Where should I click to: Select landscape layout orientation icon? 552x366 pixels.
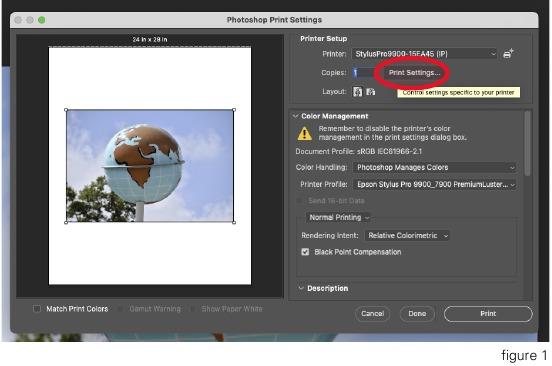coord(370,92)
